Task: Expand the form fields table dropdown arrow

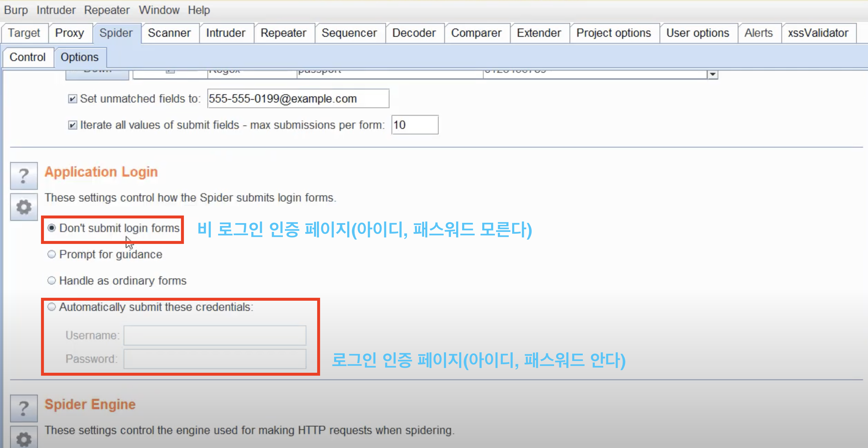Action: click(712, 74)
